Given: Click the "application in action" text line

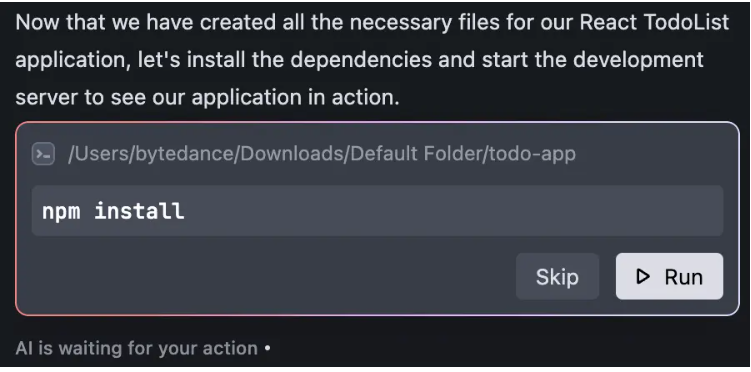Looking at the screenshot, I should (295, 97).
